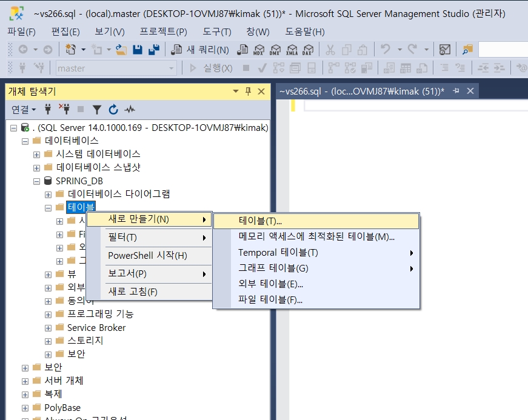The height and width of the screenshot is (420, 528).
Task: Click the Disconnect plug icon
Action: 64,108
